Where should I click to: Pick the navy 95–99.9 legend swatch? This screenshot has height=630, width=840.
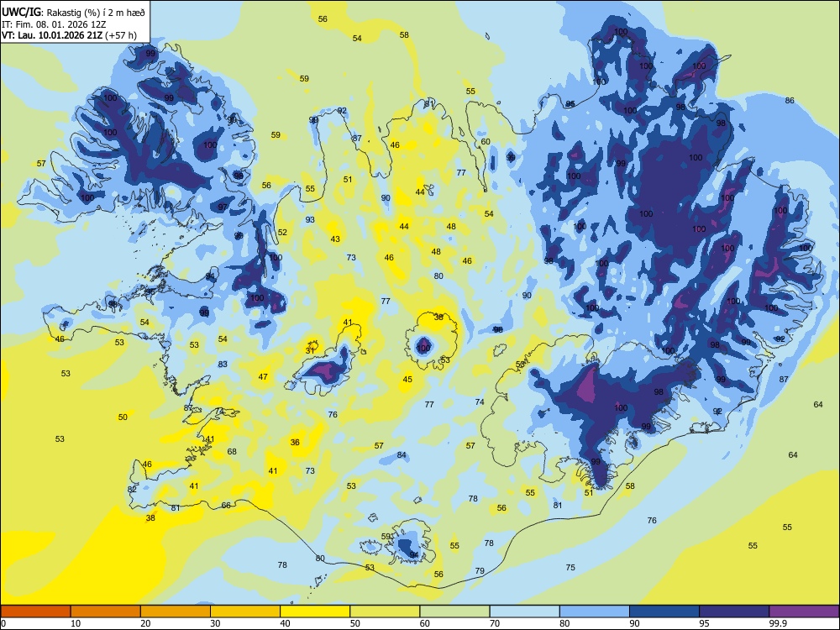pos(734,612)
